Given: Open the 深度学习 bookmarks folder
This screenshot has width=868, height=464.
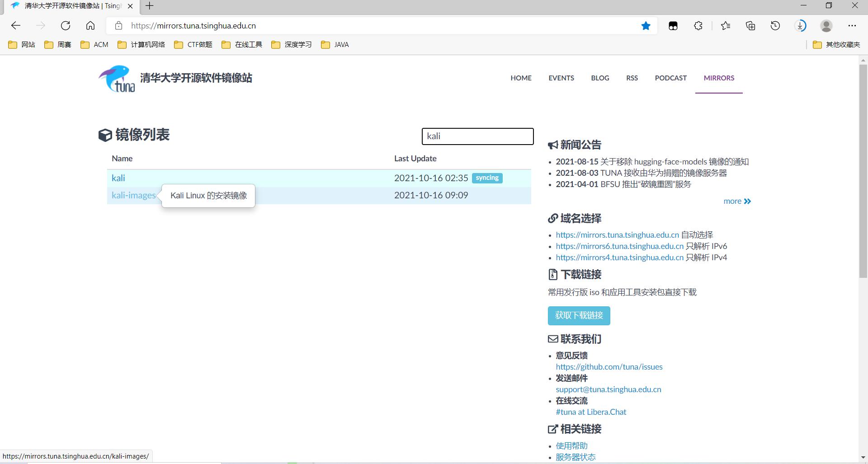Looking at the screenshot, I should (x=292, y=44).
